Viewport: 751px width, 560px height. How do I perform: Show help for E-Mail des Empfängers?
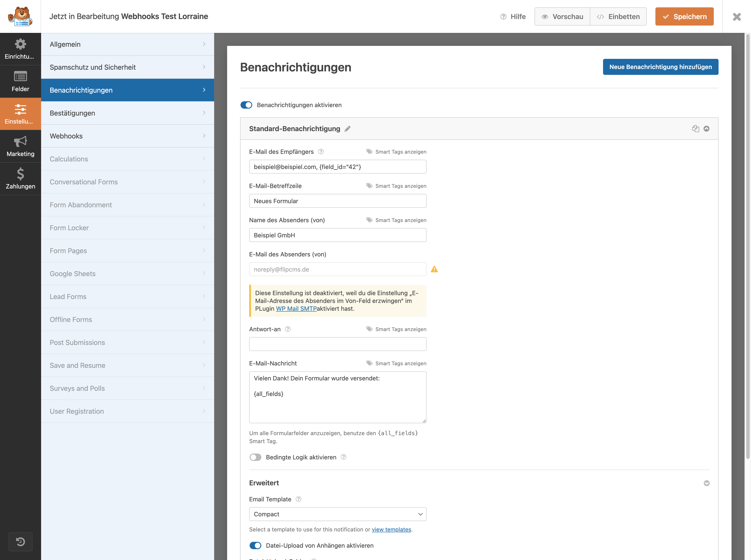tap(321, 151)
